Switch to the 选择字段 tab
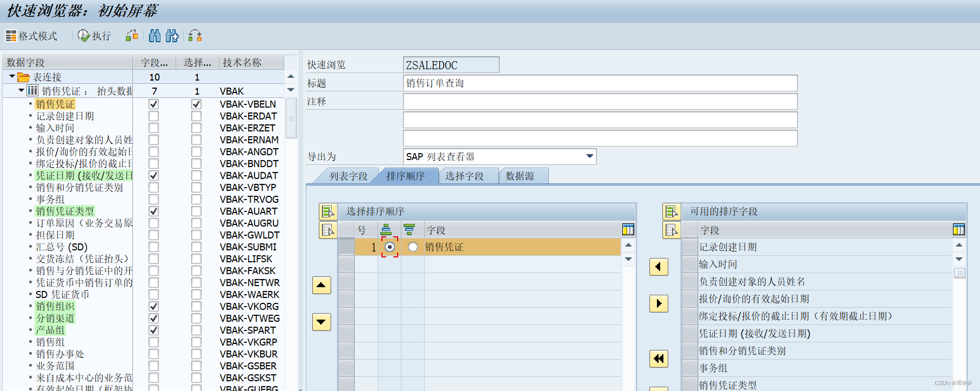 pos(465,176)
